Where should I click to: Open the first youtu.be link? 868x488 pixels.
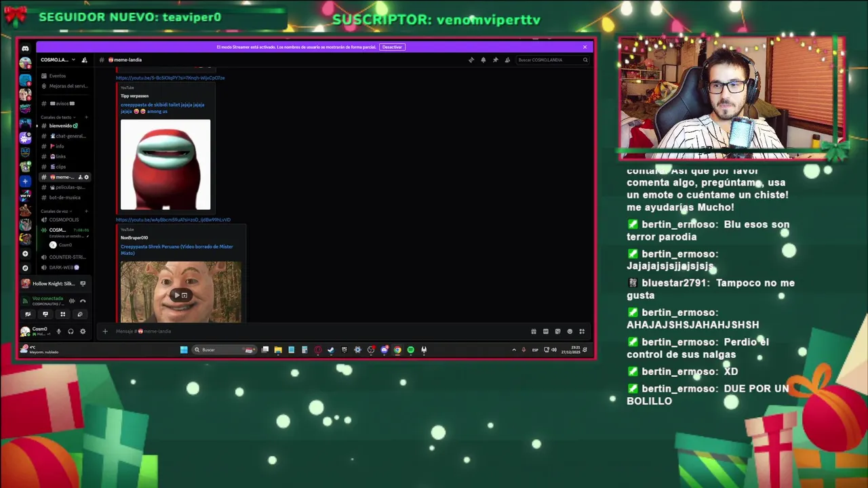(170, 78)
